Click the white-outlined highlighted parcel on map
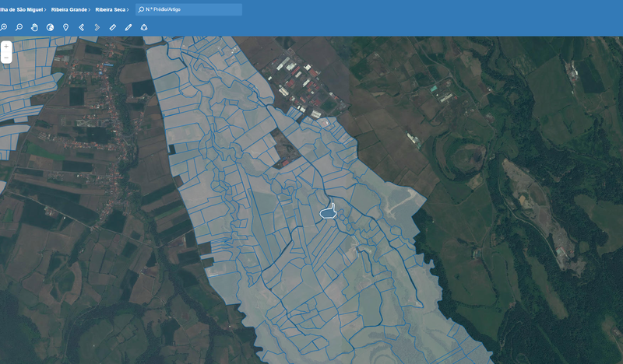 point(328,212)
